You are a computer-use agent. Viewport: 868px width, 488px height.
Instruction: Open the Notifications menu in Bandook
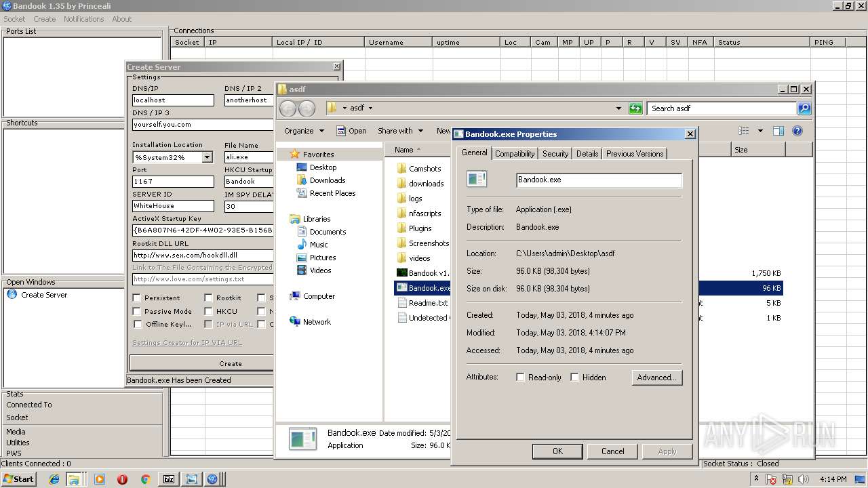coord(84,19)
